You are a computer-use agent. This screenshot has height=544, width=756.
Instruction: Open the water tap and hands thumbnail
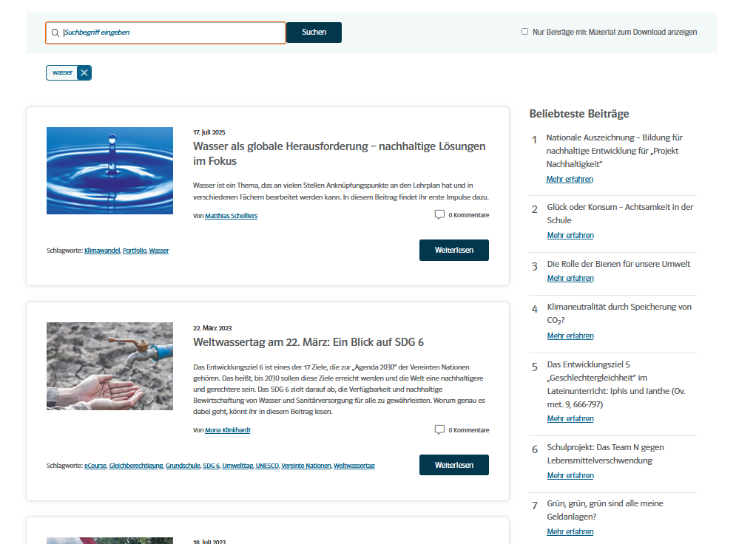click(x=110, y=366)
